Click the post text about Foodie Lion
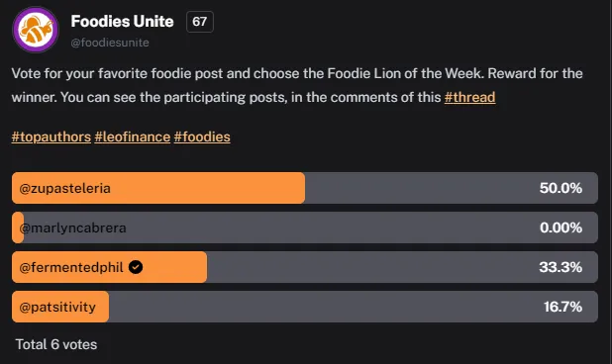This screenshot has width=612, height=364. pos(297,85)
